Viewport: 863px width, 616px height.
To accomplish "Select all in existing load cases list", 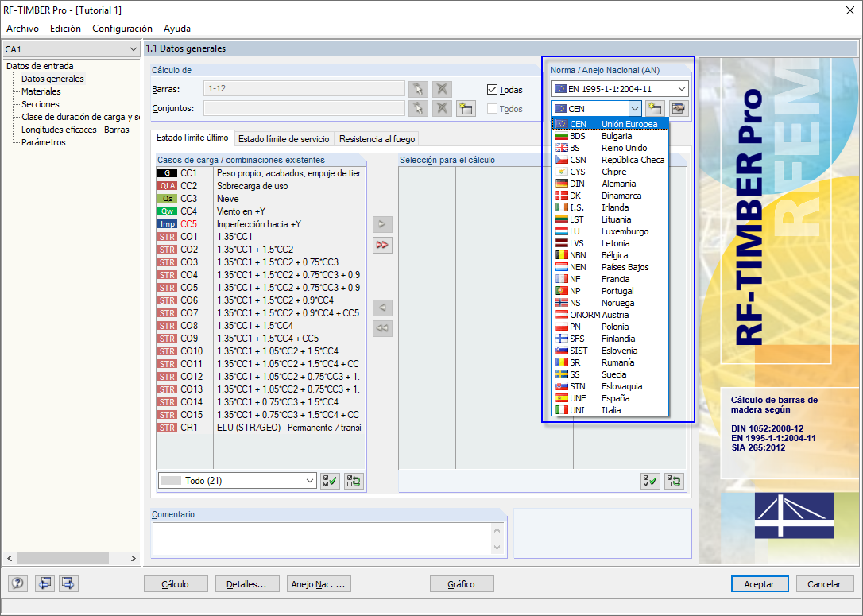I will tap(331, 481).
